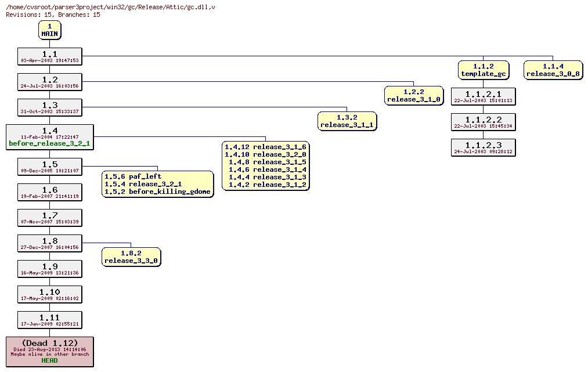The image size is (588, 372).
Task: Open branch 1.1.4 release_3_0_8
Action: [553, 70]
